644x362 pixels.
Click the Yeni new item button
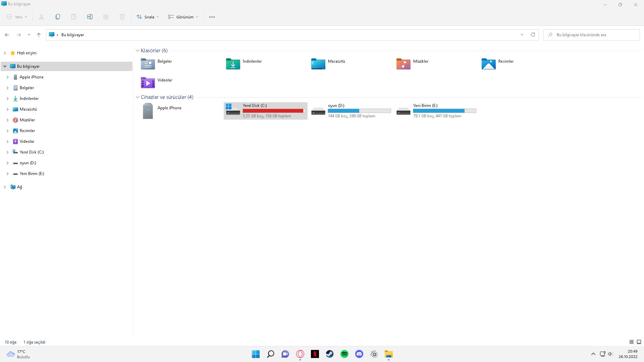17,17
